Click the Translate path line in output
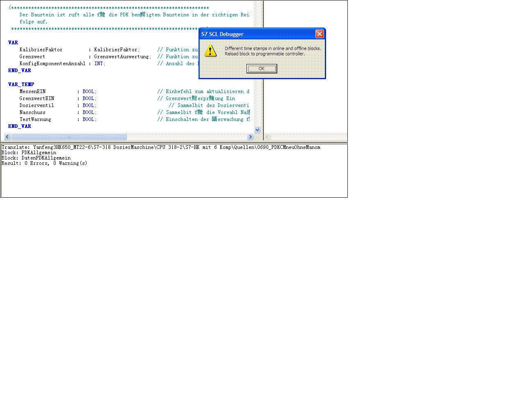Screen dimensions: 525x420 [x=161, y=147]
